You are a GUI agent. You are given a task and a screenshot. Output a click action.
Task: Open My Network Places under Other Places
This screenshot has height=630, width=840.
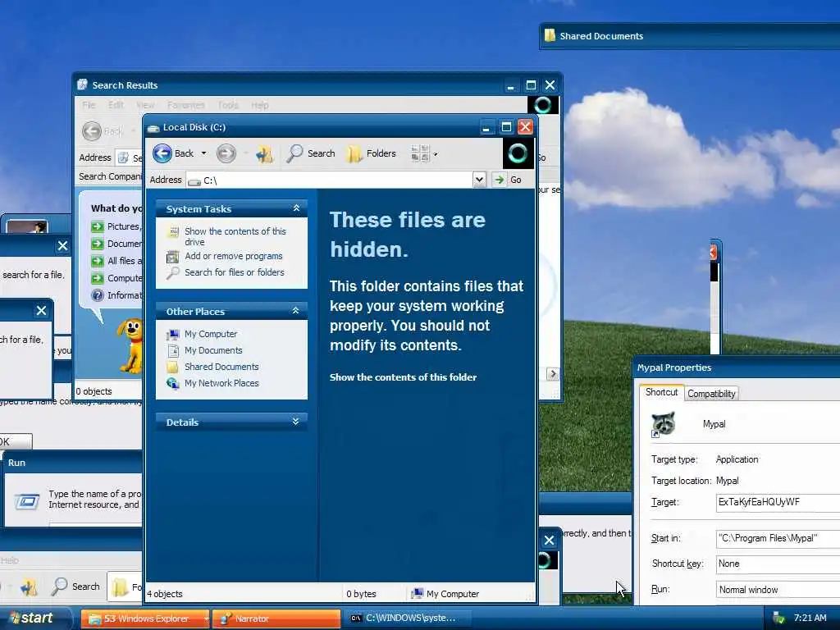tap(221, 383)
